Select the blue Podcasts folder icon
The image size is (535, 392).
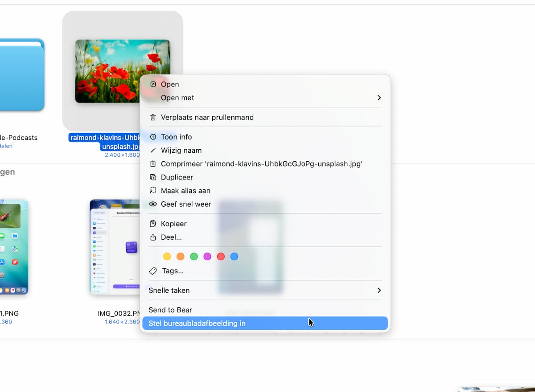[x=21, y=74]
